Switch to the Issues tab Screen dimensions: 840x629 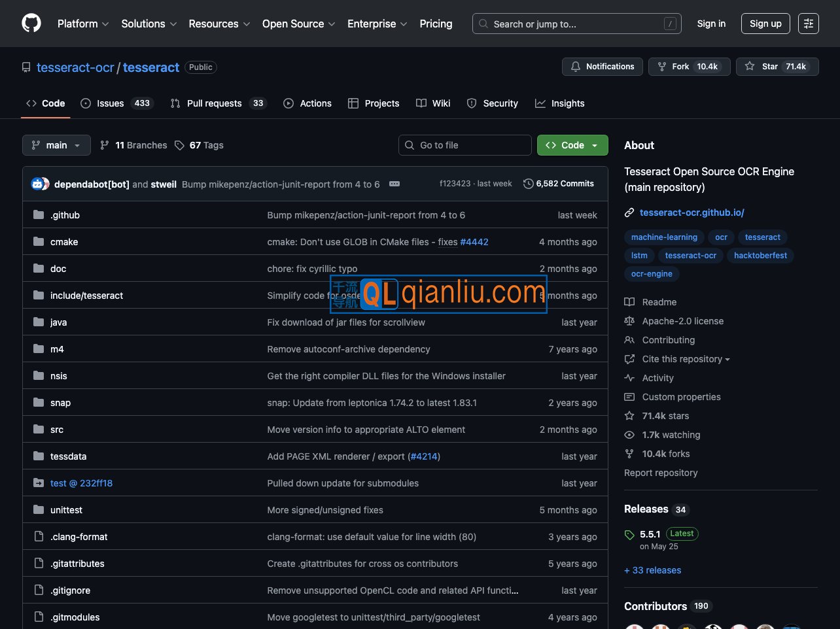[x=116, y=103]
